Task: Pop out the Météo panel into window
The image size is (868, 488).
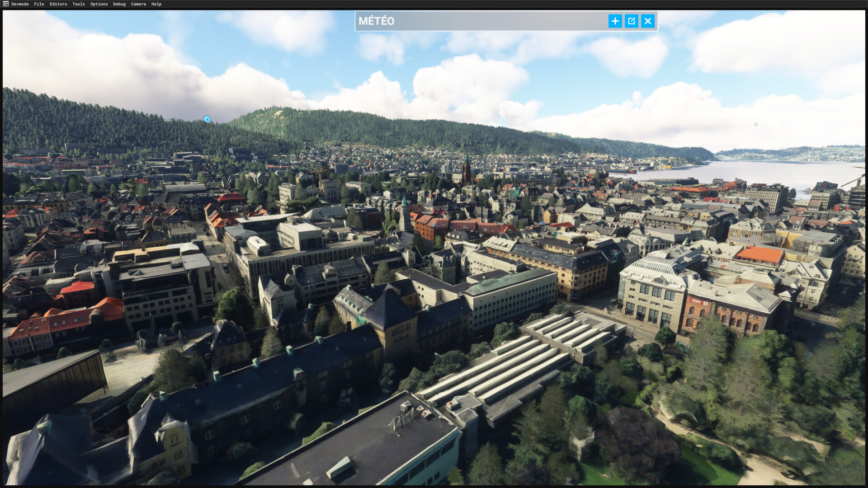Action: (631, 21)
